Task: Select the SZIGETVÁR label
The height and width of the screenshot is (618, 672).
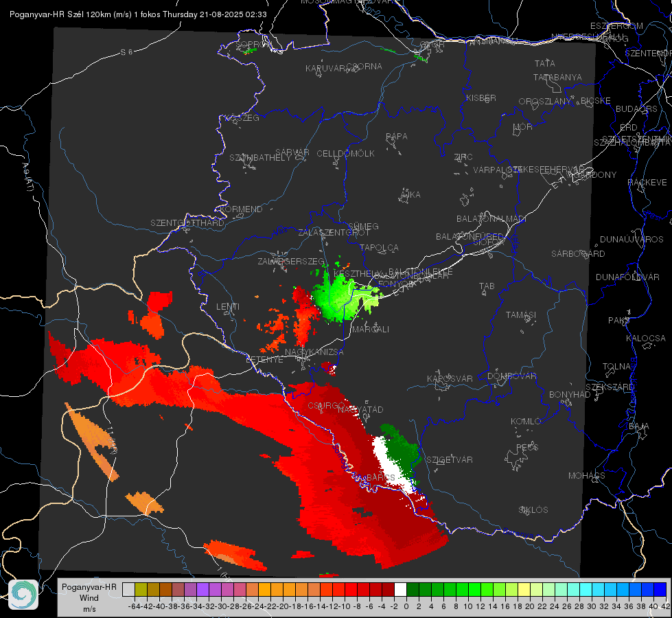Action: tap(450, 460)
